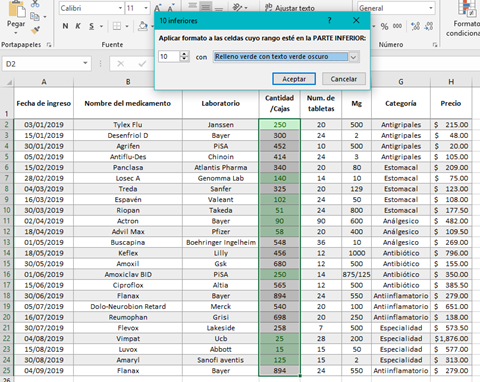
Task: Open the Name Box D2 dropdown
Action: [85, 63]
